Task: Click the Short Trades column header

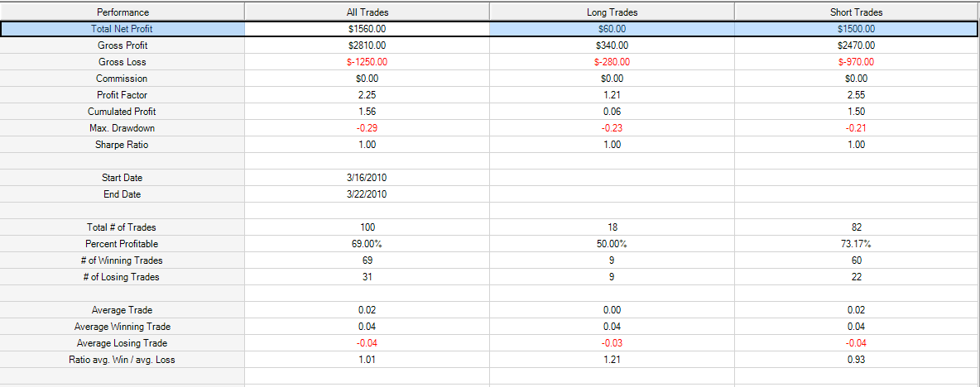Action: pyautogui.click(x=857, y=12)
